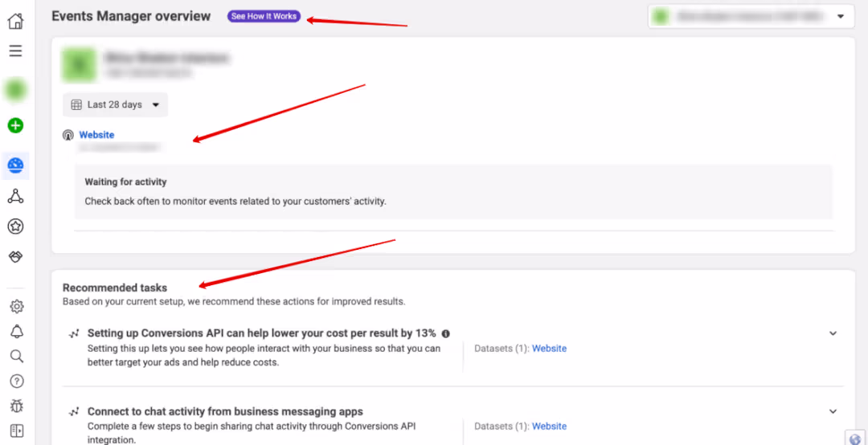Click the blurred green account avatar in sidebar

(15, 90)
